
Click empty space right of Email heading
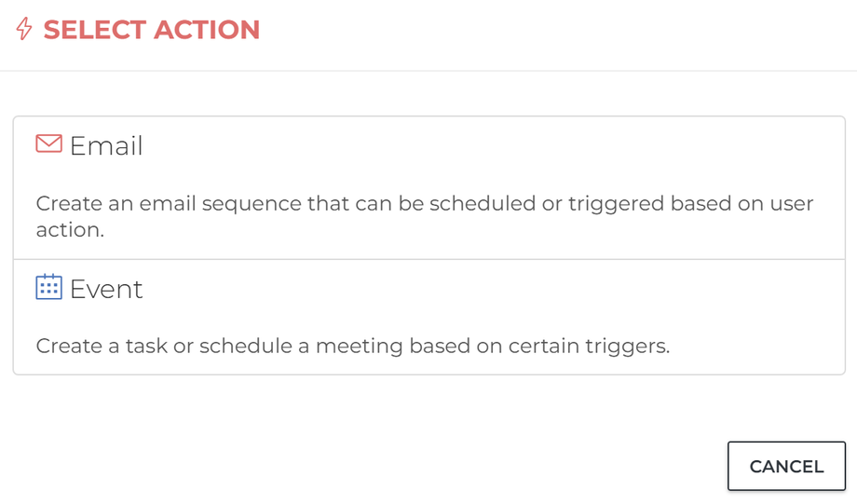coord(484,146)
